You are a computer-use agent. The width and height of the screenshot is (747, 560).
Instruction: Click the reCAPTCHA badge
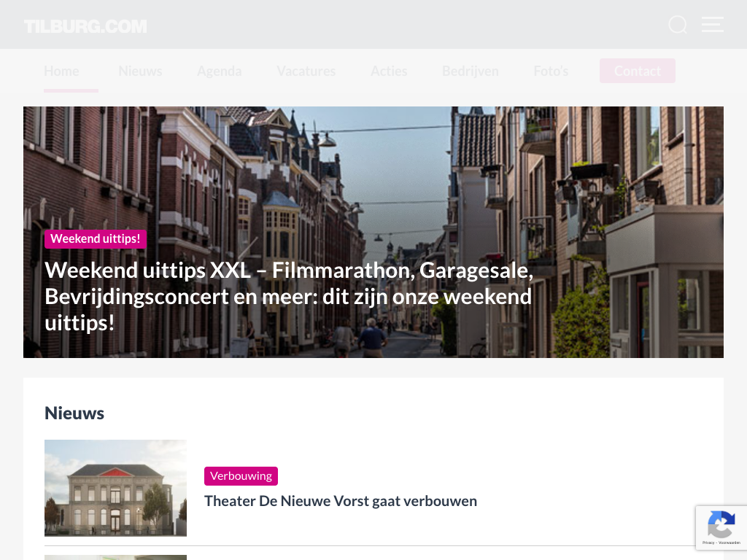click(x=721, y=528)
